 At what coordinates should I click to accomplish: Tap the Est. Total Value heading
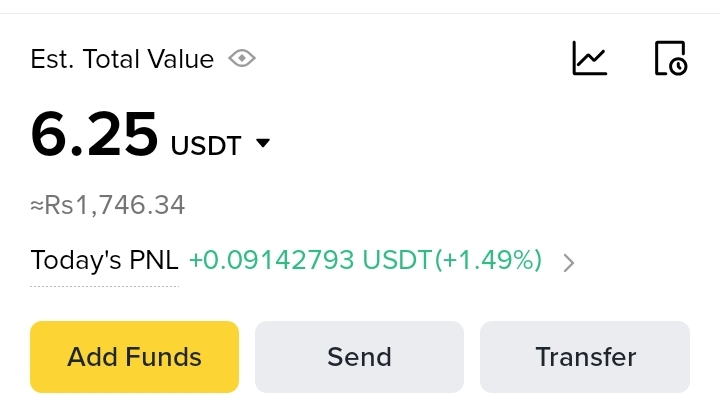click(122, 59)
